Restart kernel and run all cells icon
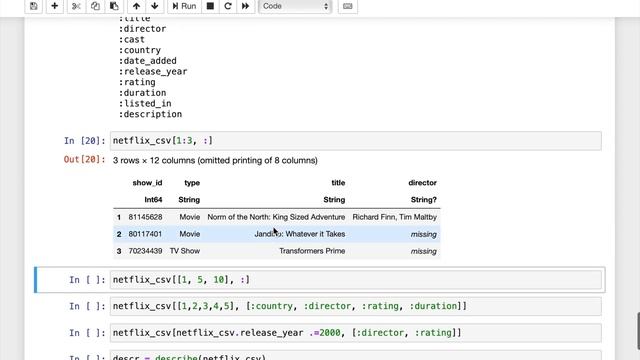This screenshot has height=360, width=640. [x=245, y=6]
